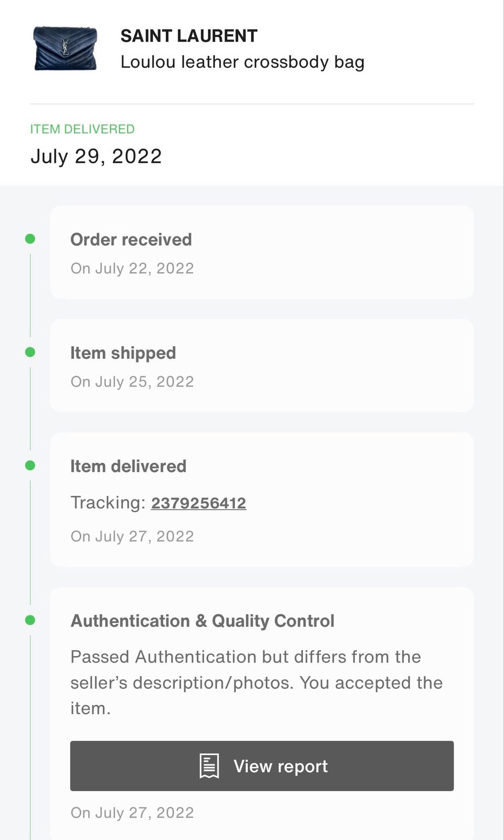Tap the Order received heading
This screenshot has width=504, height=840.
pos(131,240)
